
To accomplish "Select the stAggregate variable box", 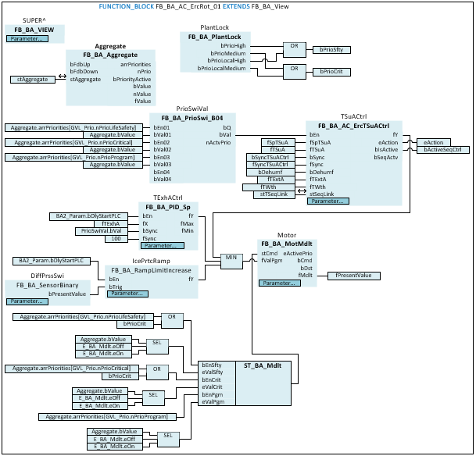I will coord(33,80).
